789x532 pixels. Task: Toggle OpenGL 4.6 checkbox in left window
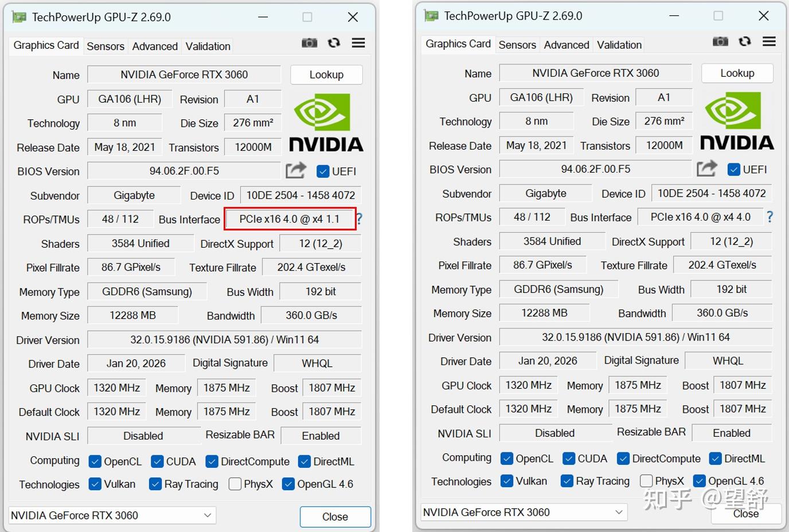click(x=288, y=484)
